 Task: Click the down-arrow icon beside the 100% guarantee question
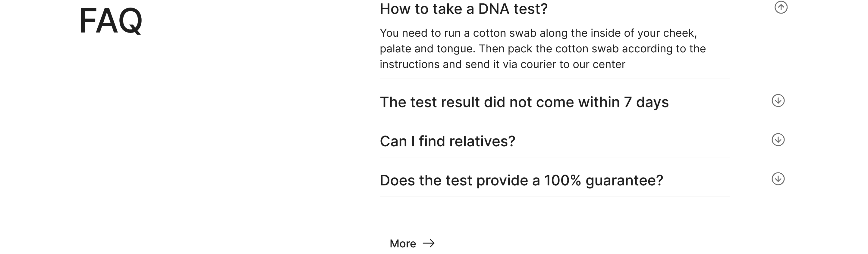coord(778,179)
